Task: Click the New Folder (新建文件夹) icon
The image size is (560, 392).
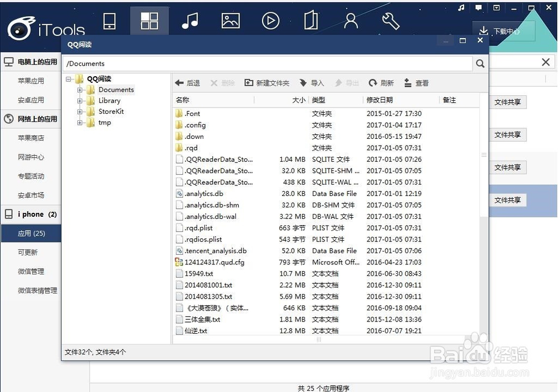Action: [x=263, y=82]
